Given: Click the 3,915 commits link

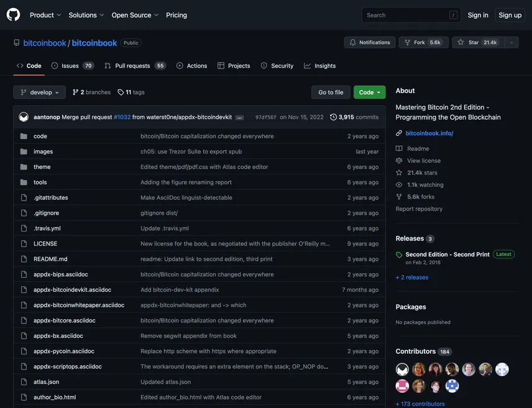Looking at the screenshot, I should [x=354, y=117].
